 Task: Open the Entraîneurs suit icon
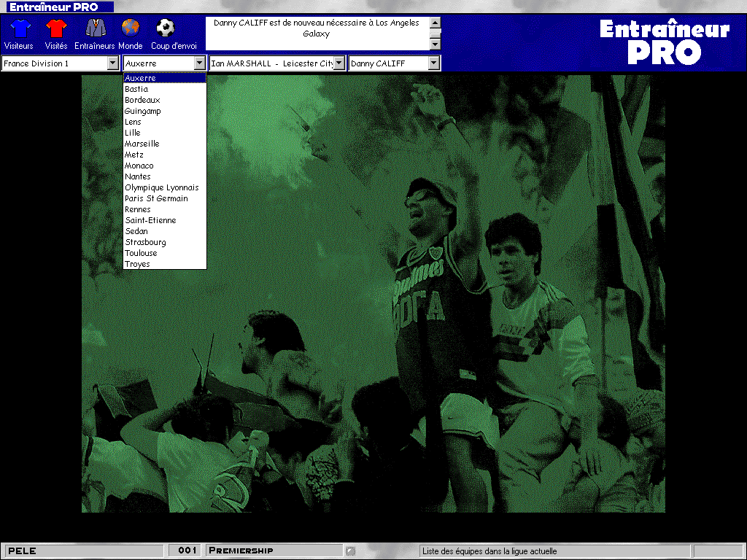click(95, 29)
